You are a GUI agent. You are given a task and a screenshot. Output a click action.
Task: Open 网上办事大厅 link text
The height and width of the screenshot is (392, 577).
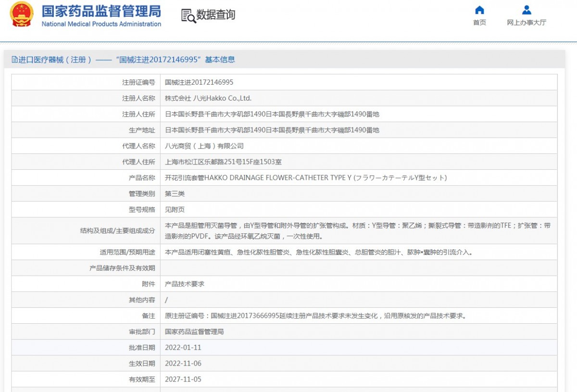click(527, 23)
